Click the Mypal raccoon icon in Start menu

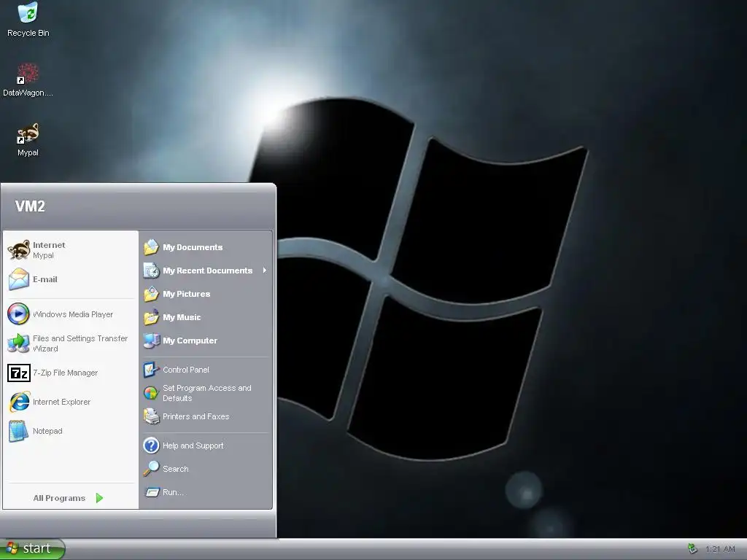point(18,249)
